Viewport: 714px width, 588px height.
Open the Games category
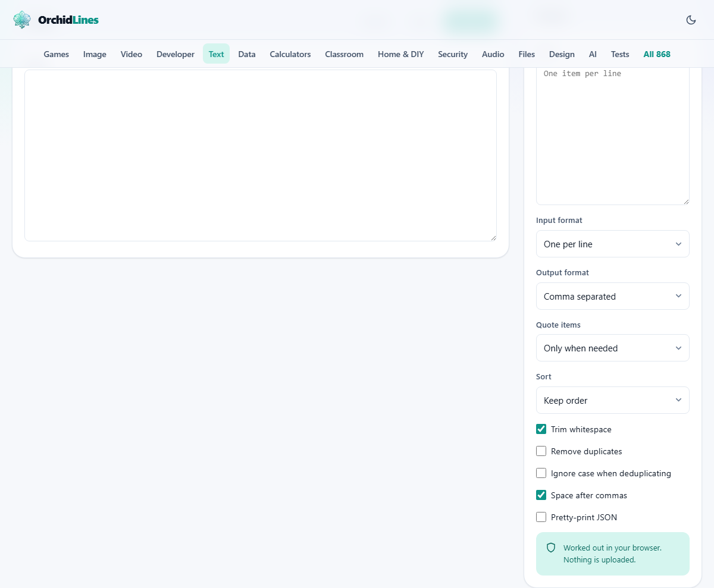pos(57,54)
